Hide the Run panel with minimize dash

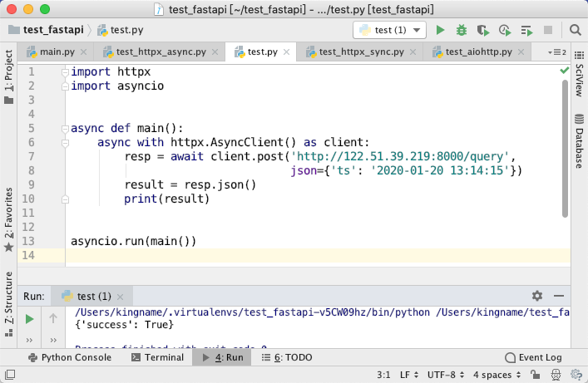pos(559,296)
